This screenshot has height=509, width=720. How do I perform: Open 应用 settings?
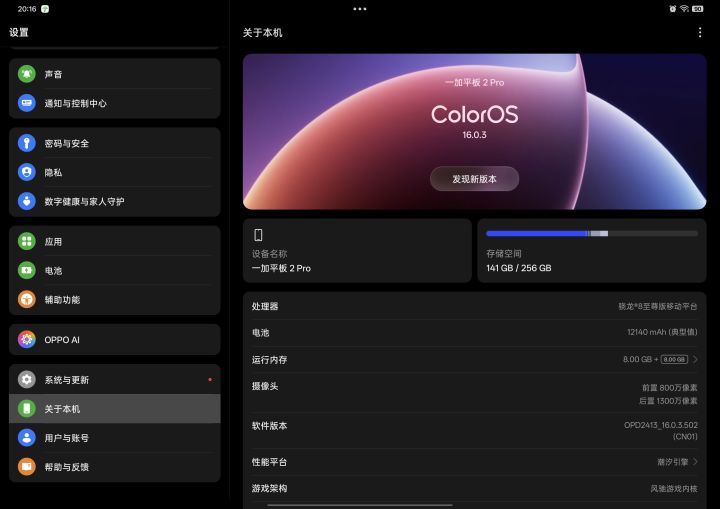coord(115,241)
